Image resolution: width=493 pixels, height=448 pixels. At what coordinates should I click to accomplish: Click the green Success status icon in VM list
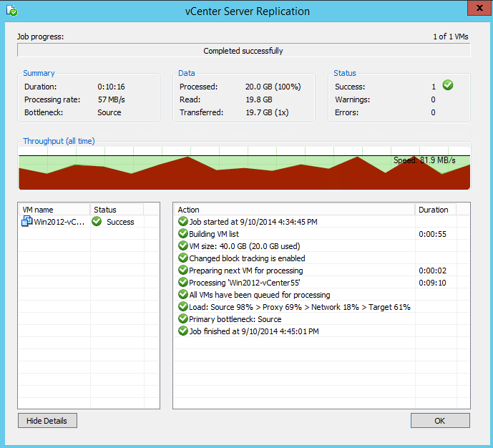[97, 221]
